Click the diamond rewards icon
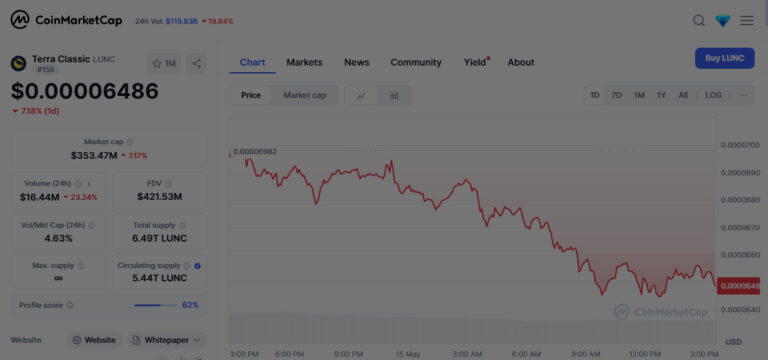The image size is (768, 360). 722,21
